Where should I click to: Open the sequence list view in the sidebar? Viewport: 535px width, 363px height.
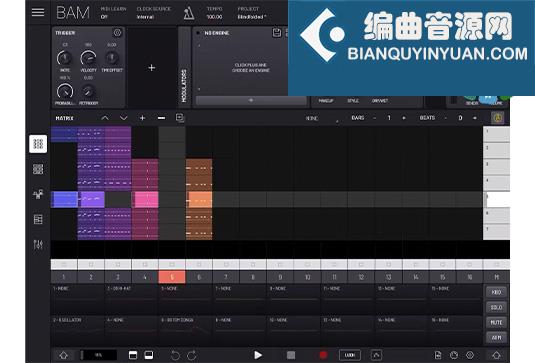[38, 219]
